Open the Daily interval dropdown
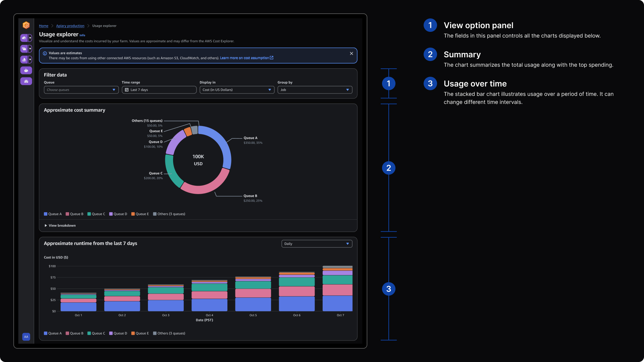644x362 pixels. (317, 244)
